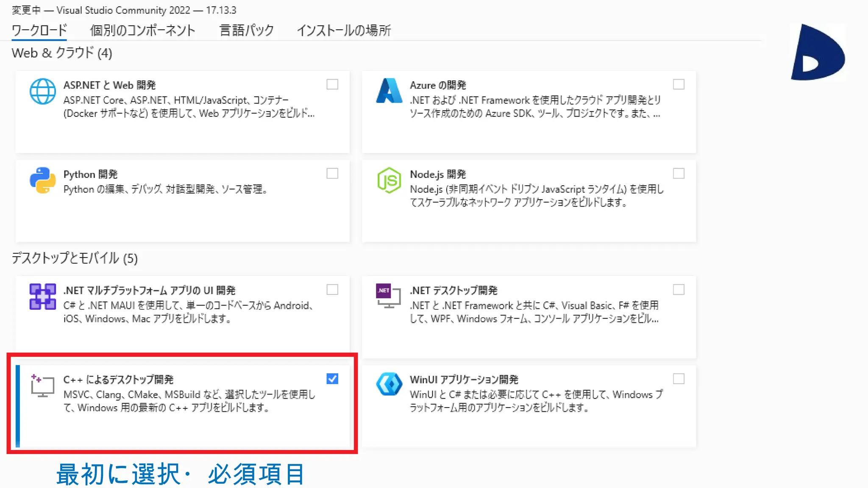
Task: Click the WinUI application development icon
Action: pyautogui.click(x=389, y=384)
